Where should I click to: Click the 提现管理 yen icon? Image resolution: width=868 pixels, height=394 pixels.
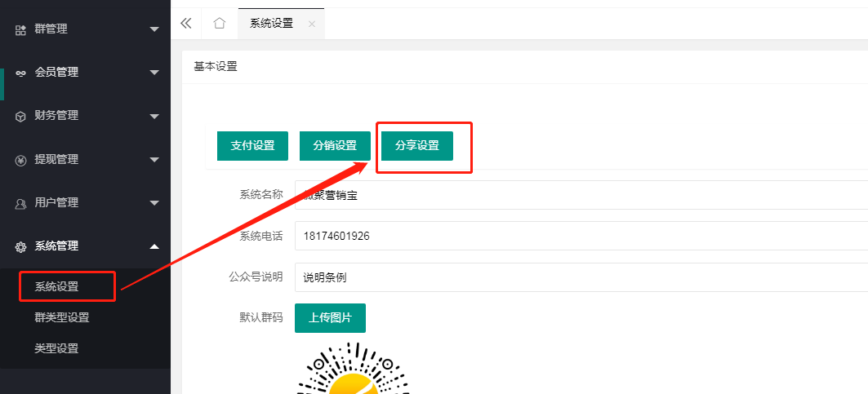pyautogui.click(x=20, y=161)
